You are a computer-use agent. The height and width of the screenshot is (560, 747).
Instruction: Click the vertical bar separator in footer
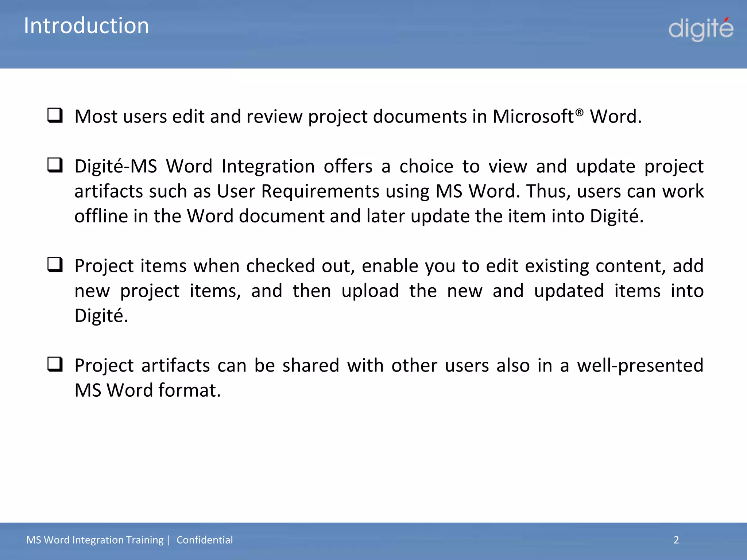169,540
